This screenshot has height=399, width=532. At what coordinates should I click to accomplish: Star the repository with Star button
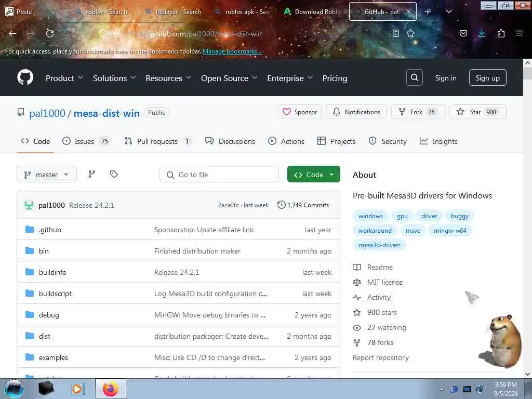point(478,112)
